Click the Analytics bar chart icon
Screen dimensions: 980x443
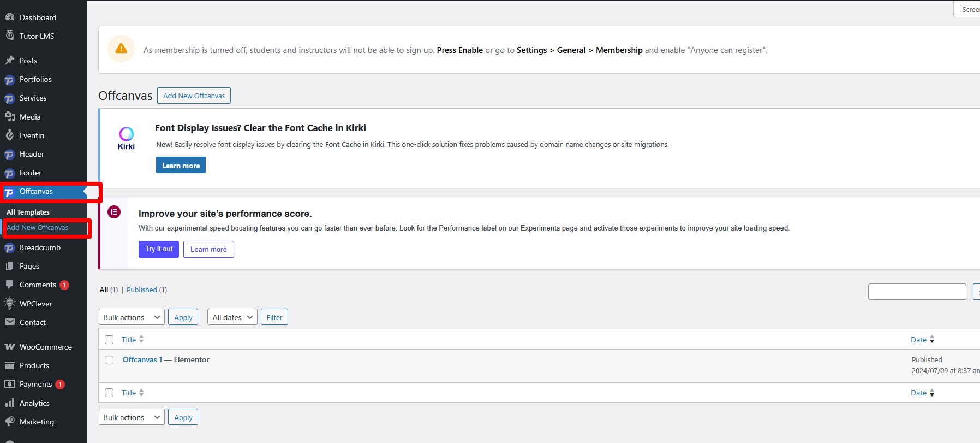click(10, 403)
